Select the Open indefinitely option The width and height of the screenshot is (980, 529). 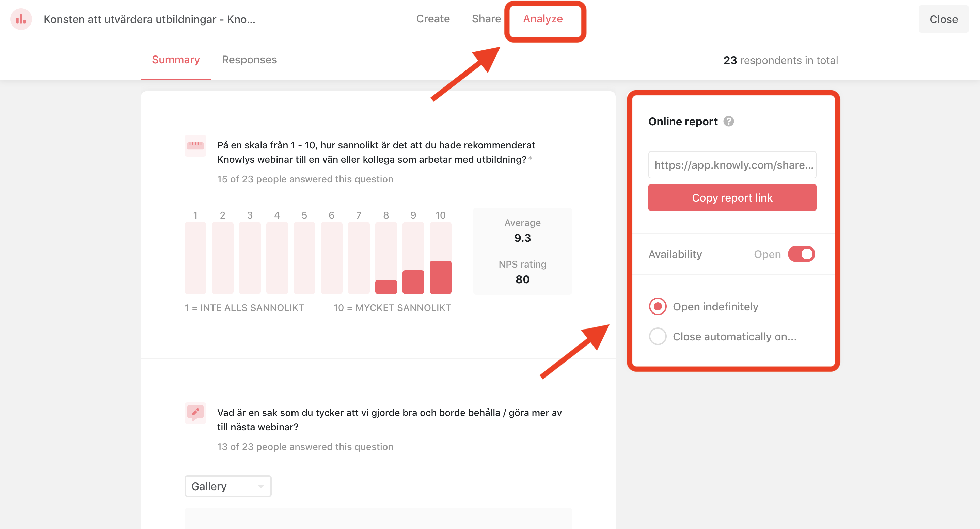click(x=658, y=306)
